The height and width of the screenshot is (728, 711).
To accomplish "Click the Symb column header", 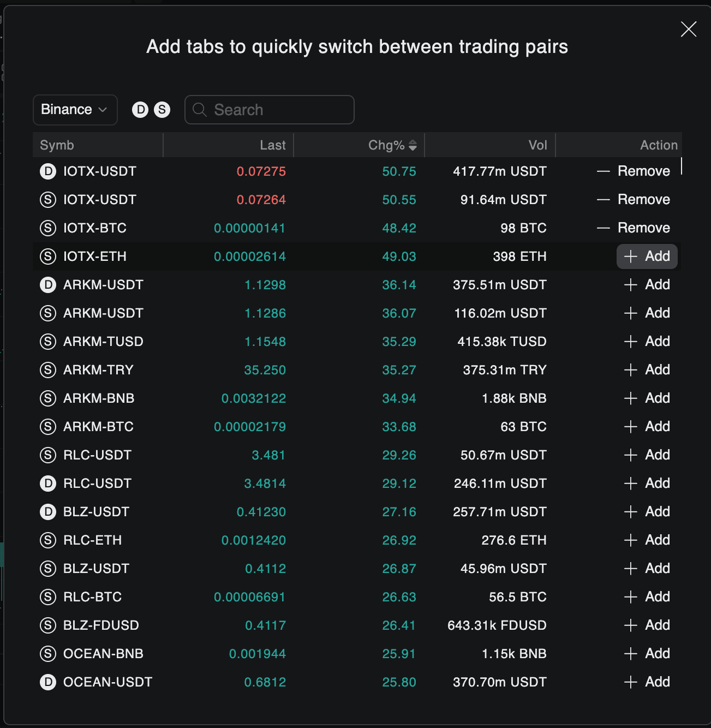I will click(57, 145).
